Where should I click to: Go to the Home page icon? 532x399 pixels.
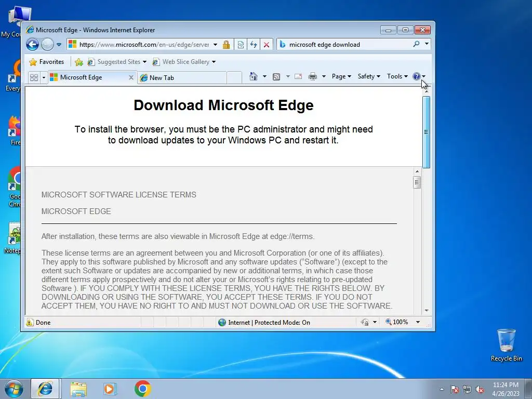point(253,76)
